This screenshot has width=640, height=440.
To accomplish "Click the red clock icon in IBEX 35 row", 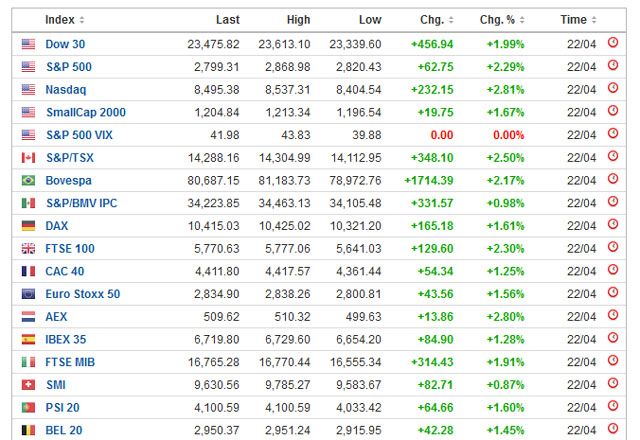I will tap(613, 338).
